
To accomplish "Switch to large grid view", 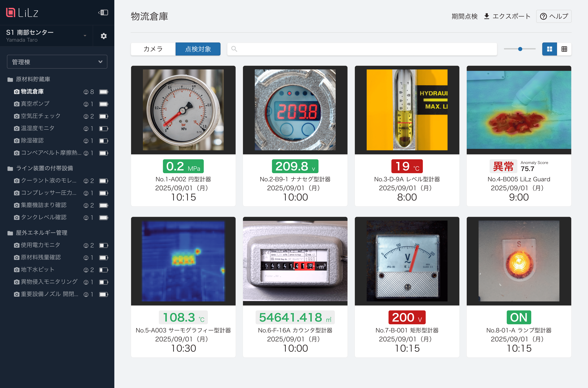I will coord(549,49).
